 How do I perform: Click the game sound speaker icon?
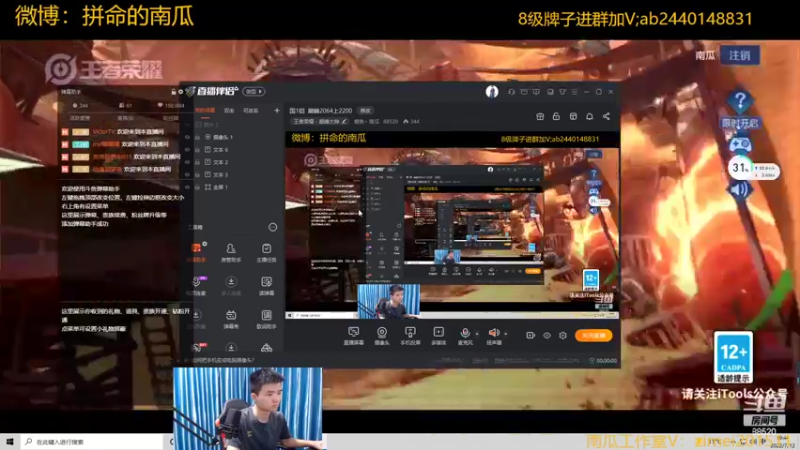click(x=739, y=190)
